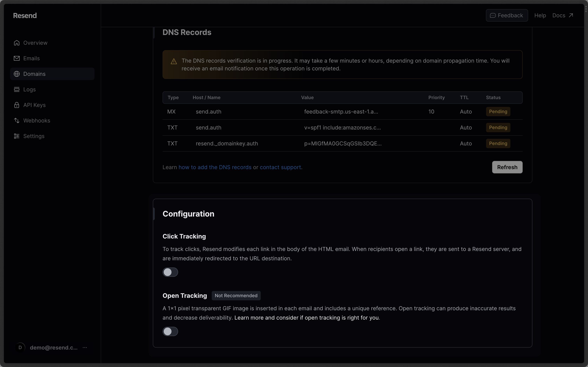The width and height of the screenshot is (588, 367).
Task: Enable the Click Tracking toggle
Action: pyautogui.click(x=170, y=272)
